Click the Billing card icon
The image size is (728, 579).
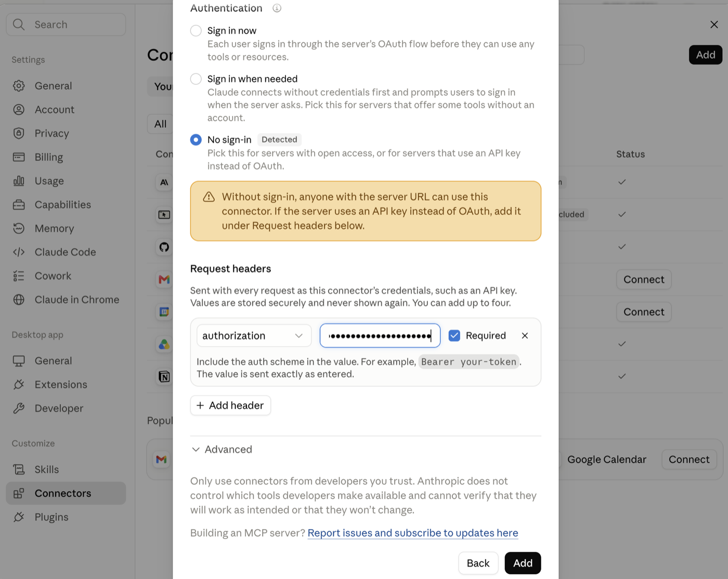[19, 157]
